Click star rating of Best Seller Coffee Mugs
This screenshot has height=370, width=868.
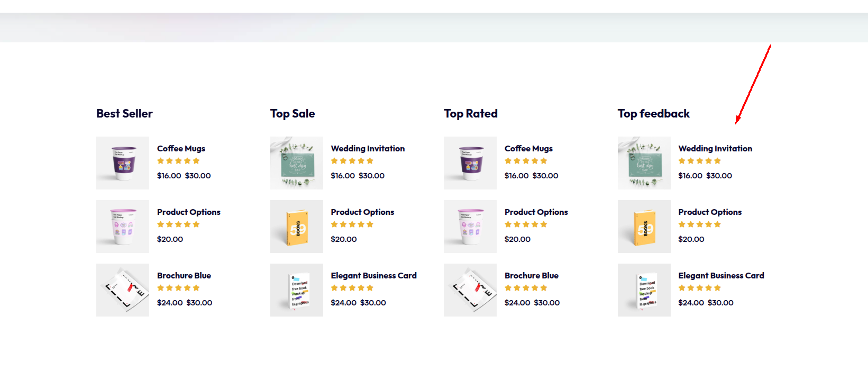tap(178, 161)
